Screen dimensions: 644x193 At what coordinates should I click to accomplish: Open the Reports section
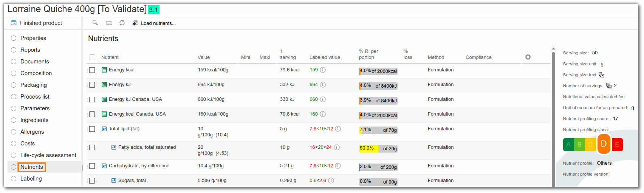30,50
